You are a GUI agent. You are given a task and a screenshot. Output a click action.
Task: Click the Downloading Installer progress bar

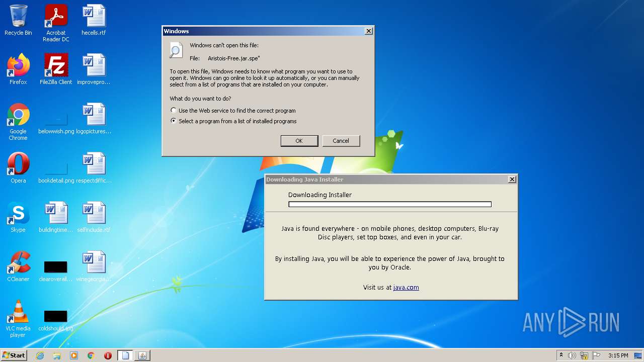(390, 205)
